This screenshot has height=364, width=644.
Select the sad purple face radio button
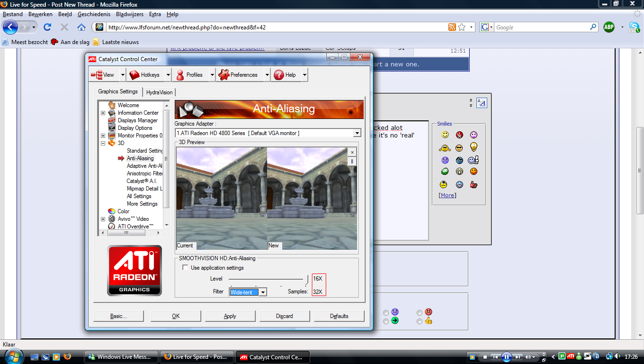coord(386,312)
